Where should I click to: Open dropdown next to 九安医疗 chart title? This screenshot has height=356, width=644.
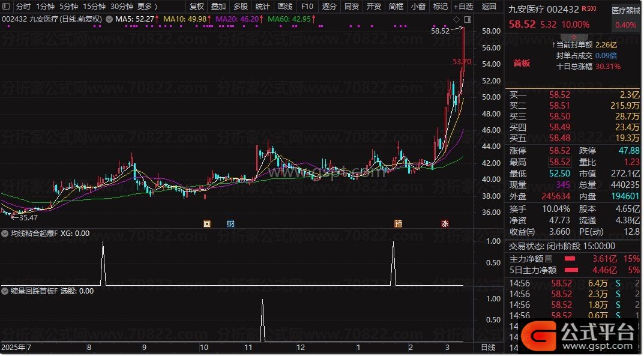(x=109, y=19)
